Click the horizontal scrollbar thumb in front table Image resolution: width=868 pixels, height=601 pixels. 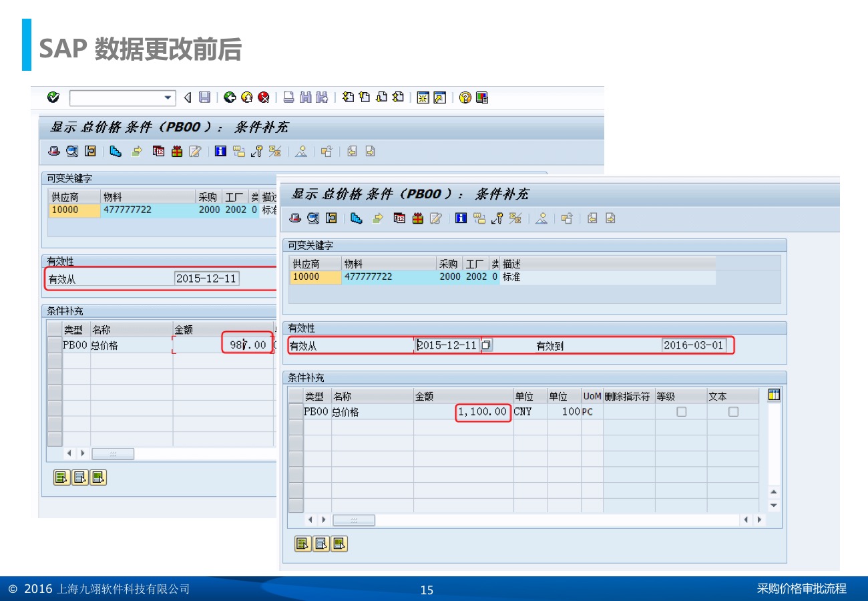pos(354,520)
